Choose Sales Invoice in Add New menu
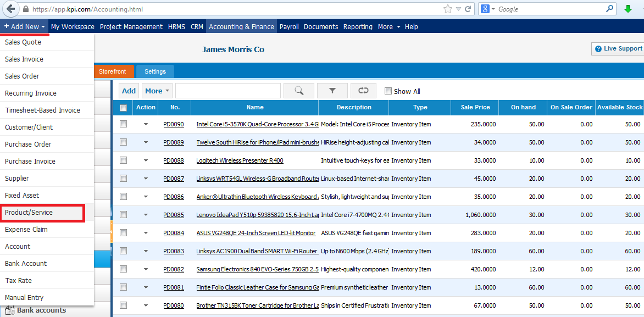The height and width of the screenshot is (317, 644). pyautogui.click(x=47, y=59)
